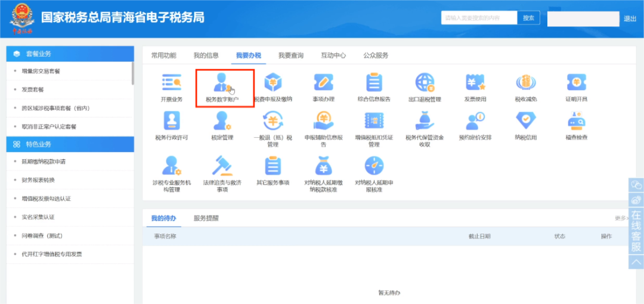Open 增量房交易套餐 in sidebar

tap(41, 71)
